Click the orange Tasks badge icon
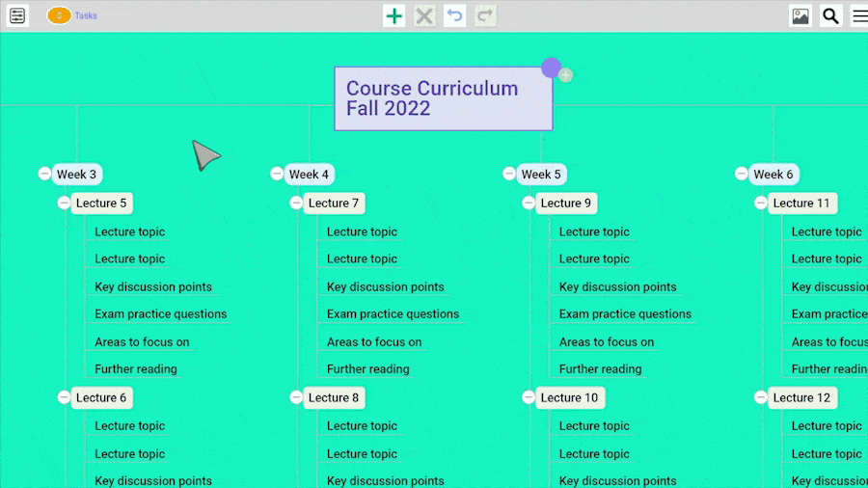 pos(59,15)
